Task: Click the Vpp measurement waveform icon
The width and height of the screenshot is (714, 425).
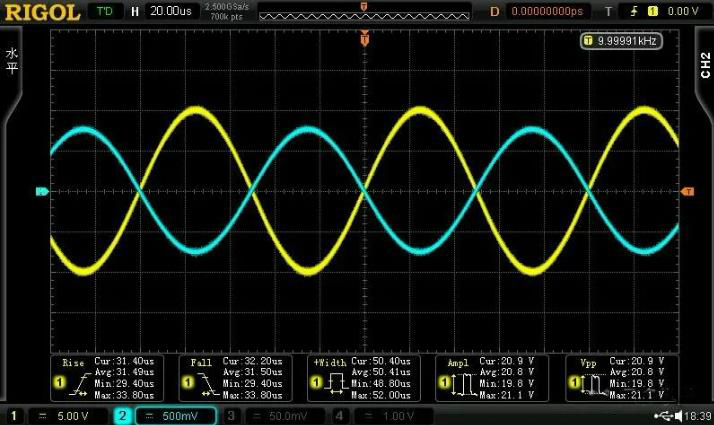Action: coord(590,382)
